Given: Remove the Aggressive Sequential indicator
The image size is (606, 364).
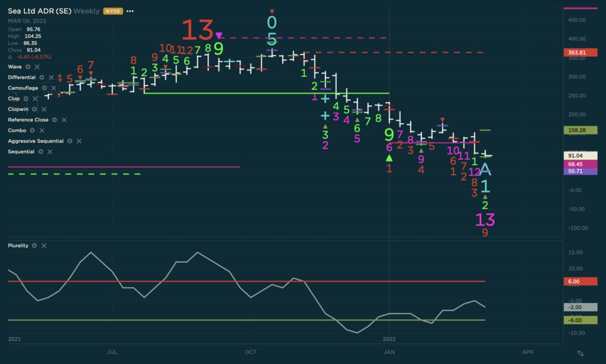Looking at the screenshot, I should pos(79,141).
